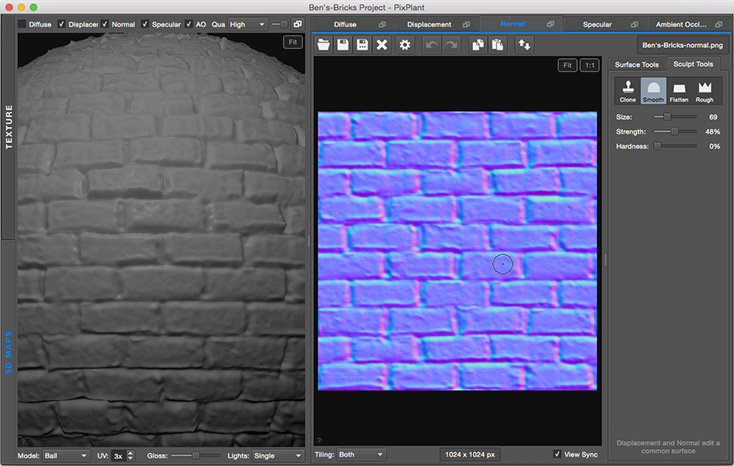Select the Rough sculpt tool
The image size is (734, 466).
click(x=705, y=91)
